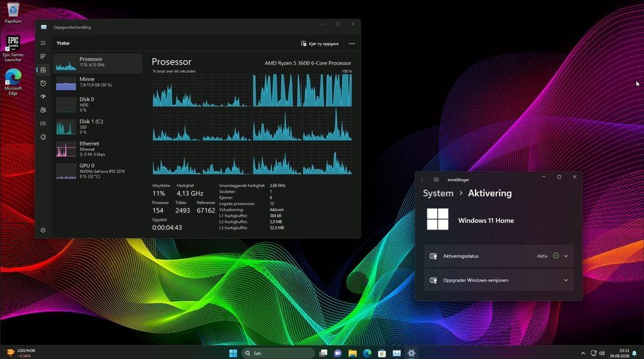Select Disk 1 (C:) SSD in performance list
This screenshot has height=359, width=644.
click(x=98, y=127)
